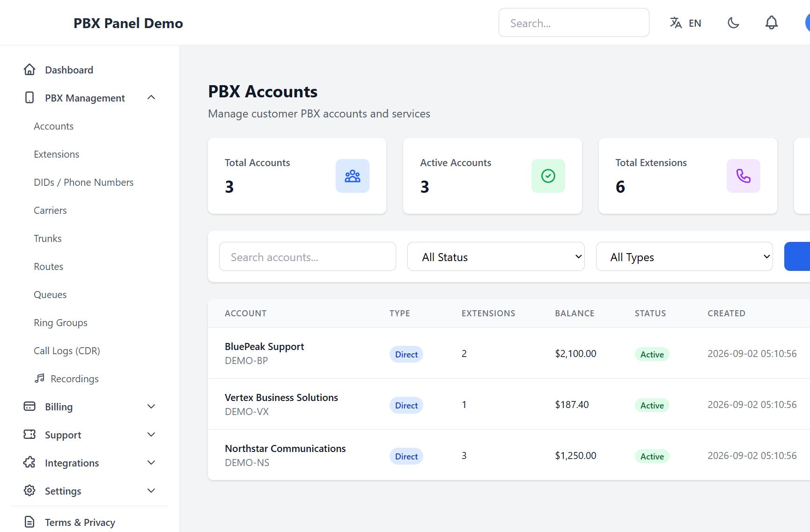Focus the global Search field
Image resolution: width=810 pixels, height=532 pixels.
574,22
